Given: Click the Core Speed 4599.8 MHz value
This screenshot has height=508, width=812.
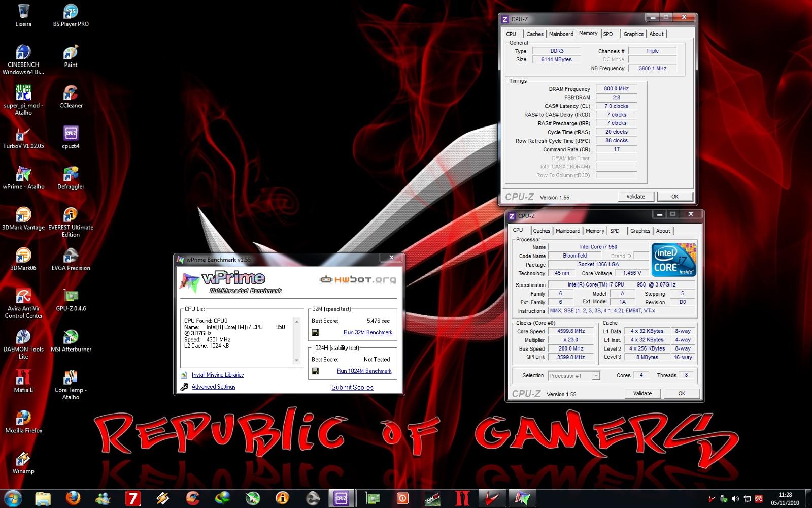Looking at the screenshot, I should (571, 331).
